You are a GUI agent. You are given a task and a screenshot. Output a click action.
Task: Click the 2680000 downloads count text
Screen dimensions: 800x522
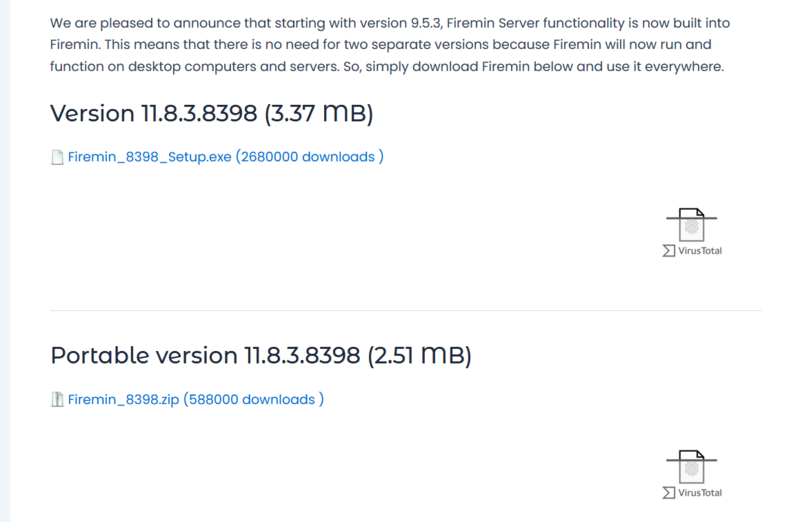tap(310, 157)
